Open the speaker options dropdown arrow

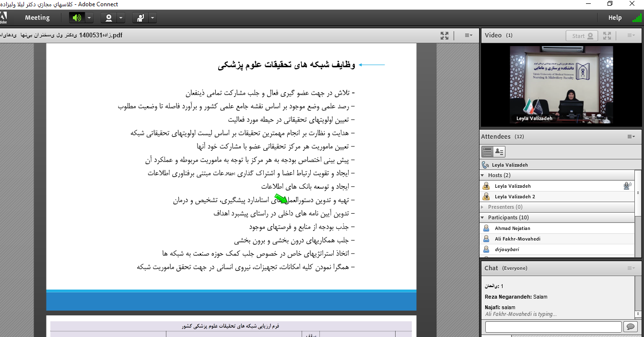pos(89,18)
